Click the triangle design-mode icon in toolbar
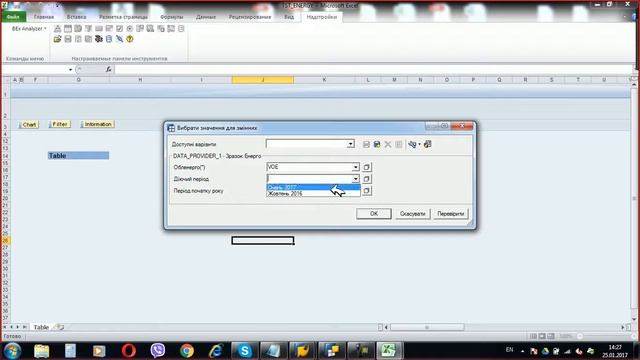Screen dimensions: 640x360 [57, 29]
